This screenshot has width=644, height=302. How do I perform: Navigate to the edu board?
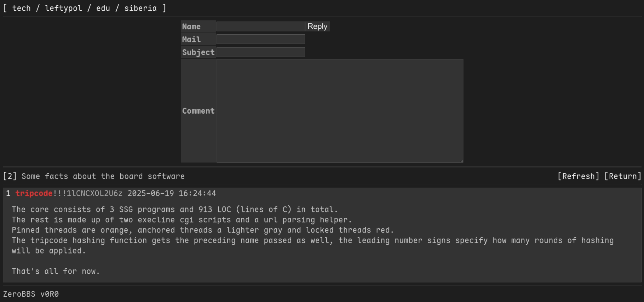click(x=103, y=8)
